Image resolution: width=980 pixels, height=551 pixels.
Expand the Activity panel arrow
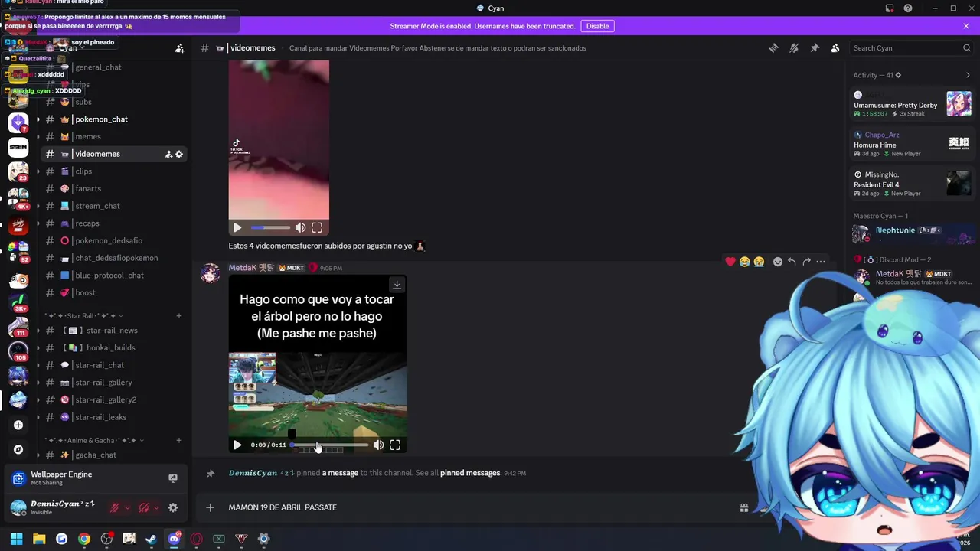click(968, 75)
